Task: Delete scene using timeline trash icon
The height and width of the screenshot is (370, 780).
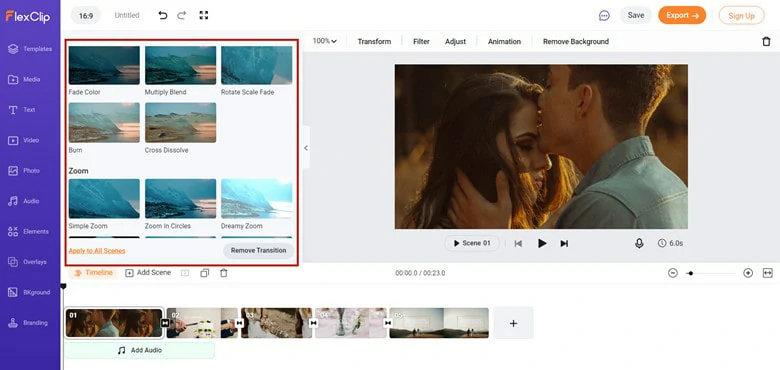Action: (x=224, y=273)
